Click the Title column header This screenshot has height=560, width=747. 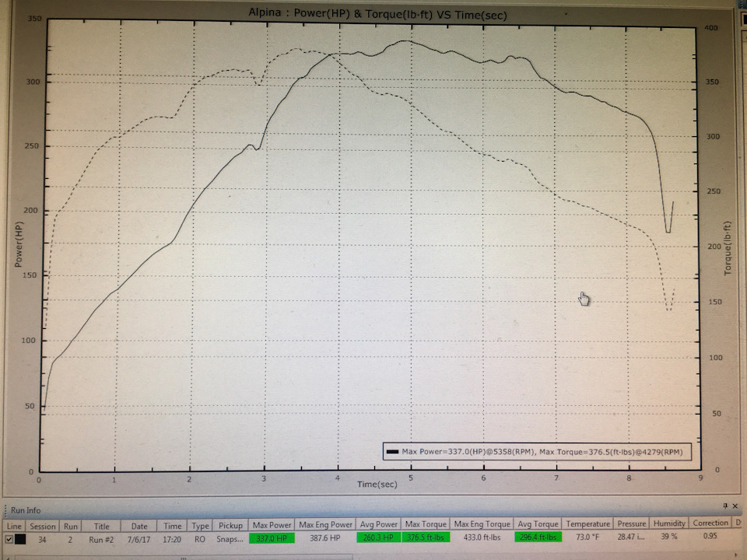[x=101, y=527]
